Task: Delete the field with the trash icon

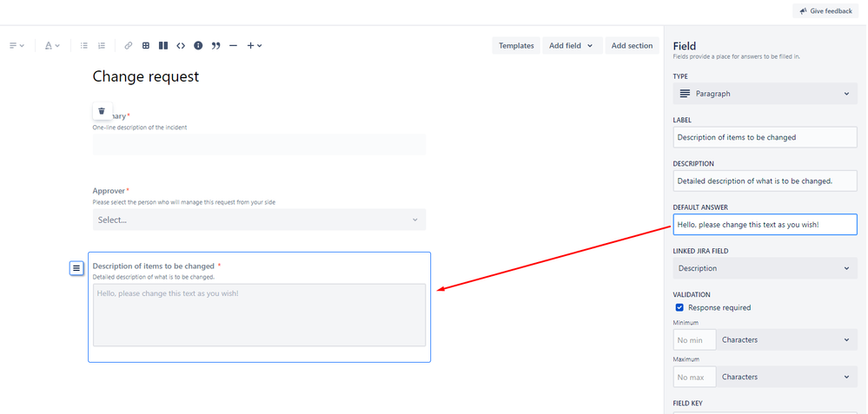Action: [102, 111]
